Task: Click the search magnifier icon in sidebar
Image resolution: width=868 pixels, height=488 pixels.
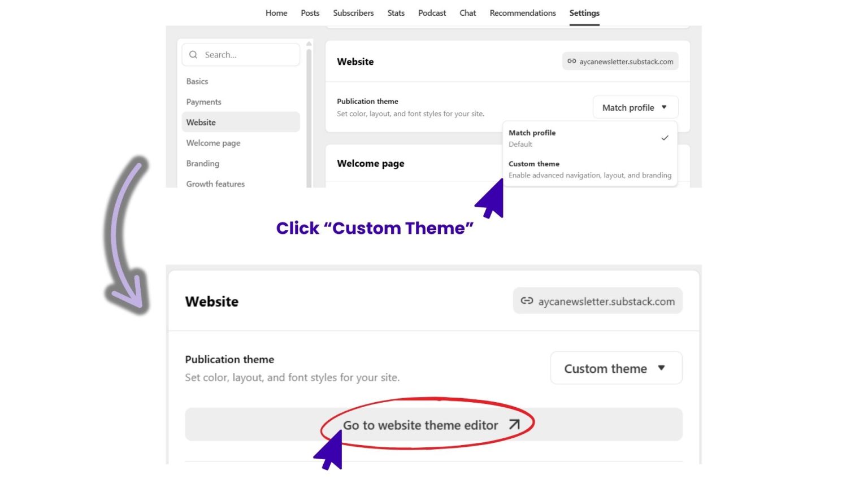Action: click(193, 54)
